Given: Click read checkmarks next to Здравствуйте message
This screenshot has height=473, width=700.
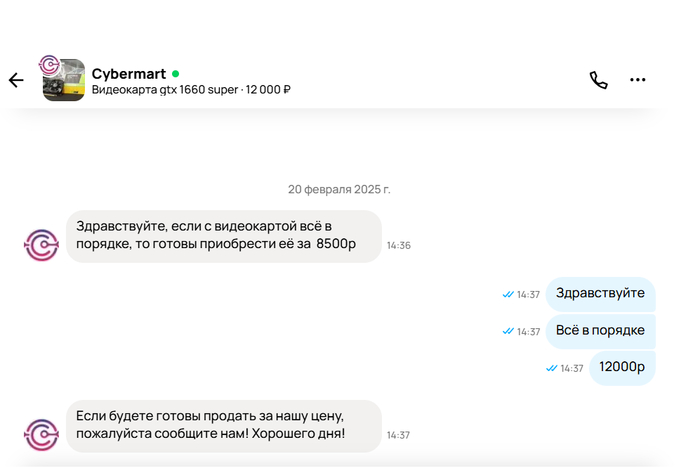Looking at the screenshot, I should point(508,295).
